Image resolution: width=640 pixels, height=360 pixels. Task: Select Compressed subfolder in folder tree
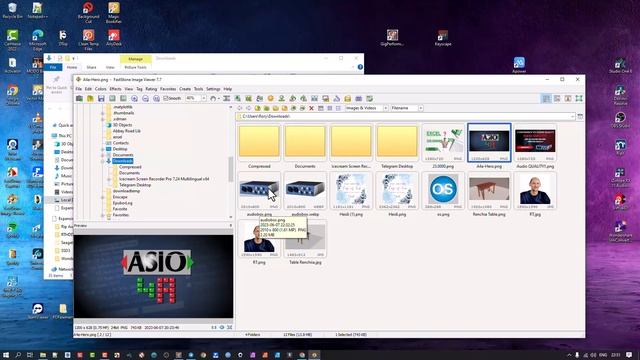coord(130,167)
